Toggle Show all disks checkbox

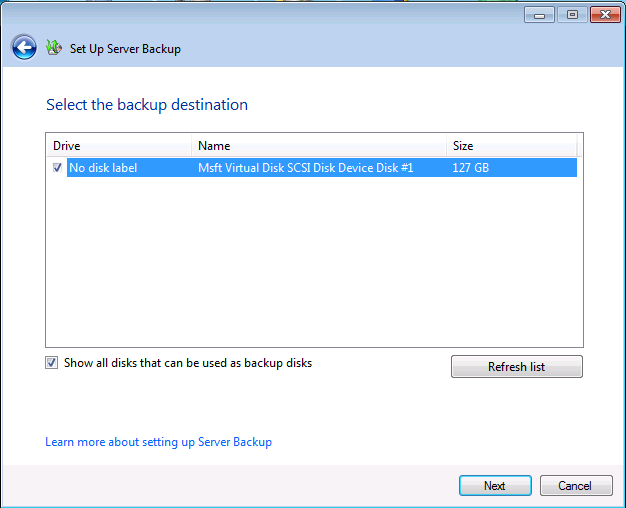coord(52,363)
